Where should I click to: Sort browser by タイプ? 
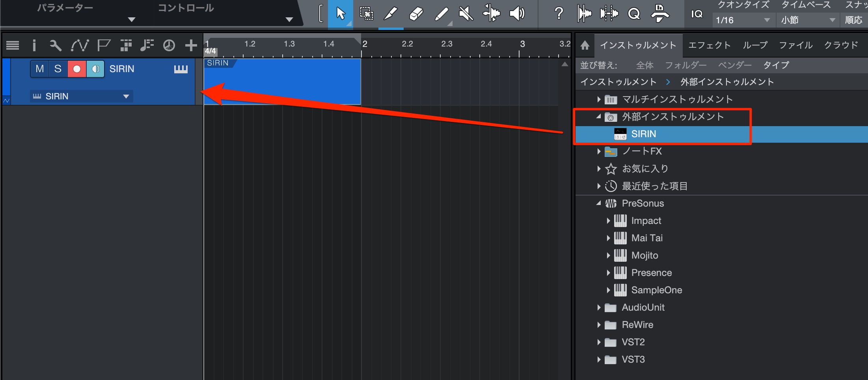(776, 65)
